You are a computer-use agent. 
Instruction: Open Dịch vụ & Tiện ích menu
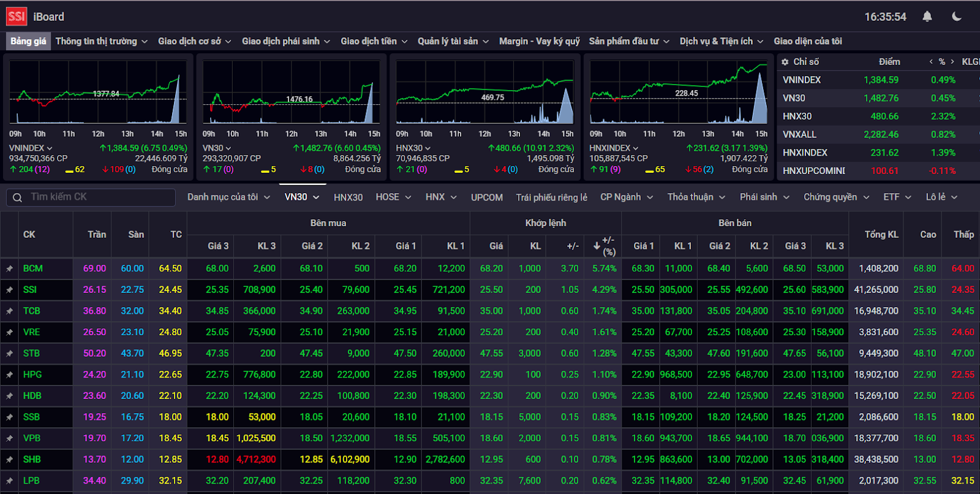tap(722, 41)
